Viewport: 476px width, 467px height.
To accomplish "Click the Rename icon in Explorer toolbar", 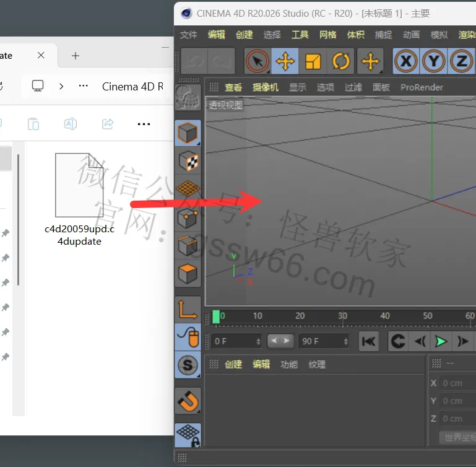I will click(71, 124).
